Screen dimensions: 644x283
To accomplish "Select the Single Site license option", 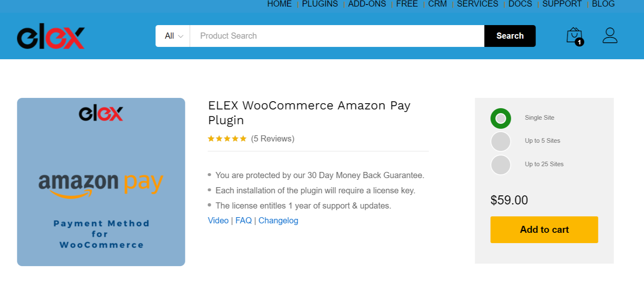I will click(501, 118).
